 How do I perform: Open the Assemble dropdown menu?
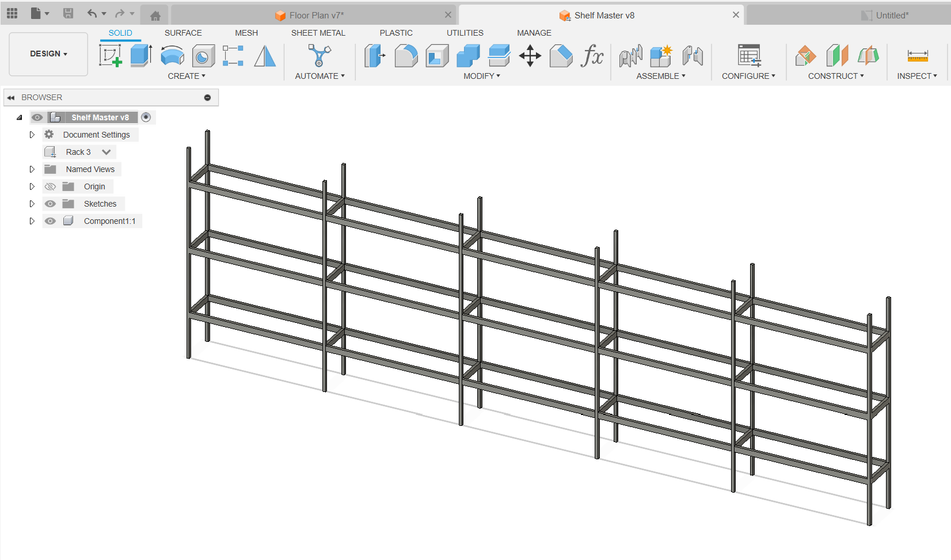point(661,76)
